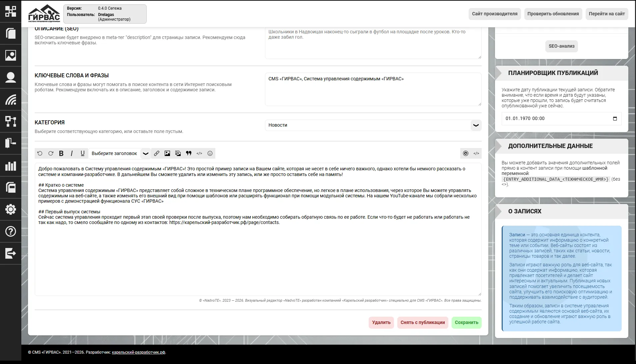Click the ГИРВАС logo in header
636x364 pixels.
pos(44,13)
